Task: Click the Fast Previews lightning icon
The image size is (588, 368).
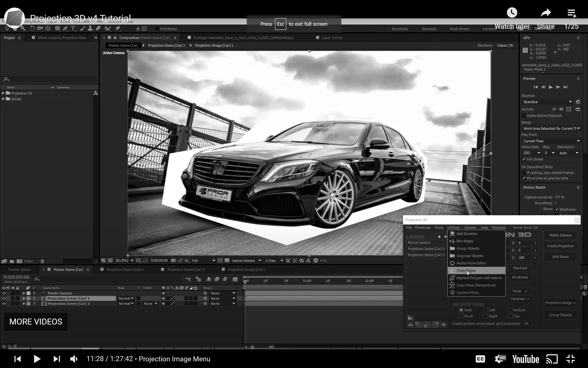Action: [x=295, y=260]
